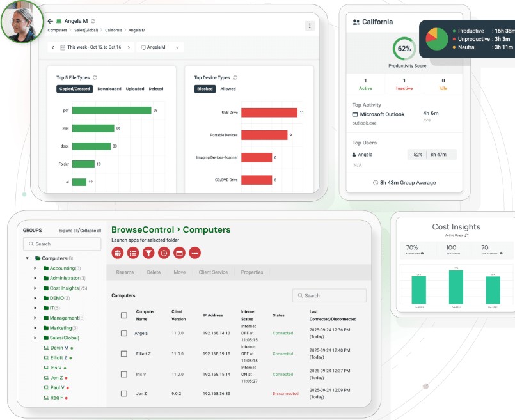
Task: Switch to the Downloaded file types tab
Action: [109, 89]
